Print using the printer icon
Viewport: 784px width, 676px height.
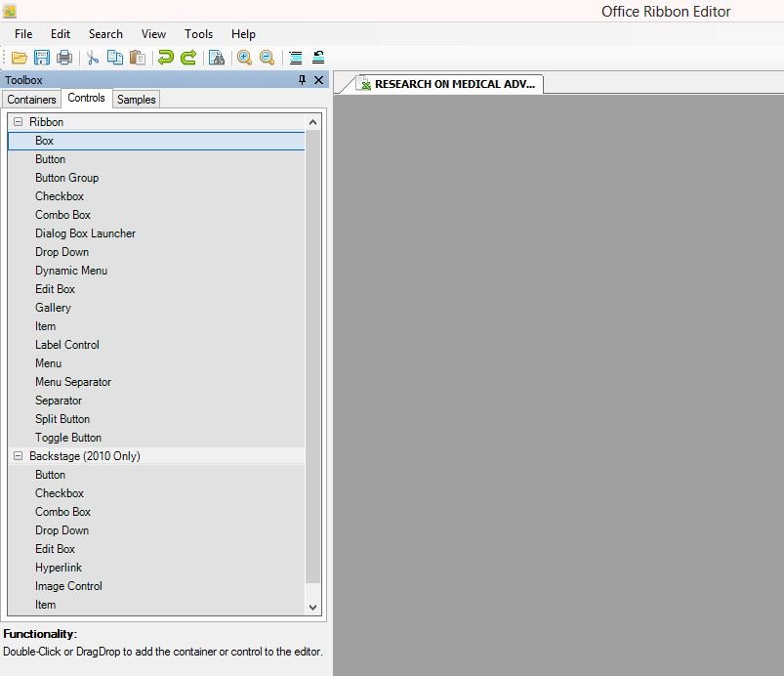[65, 57]
